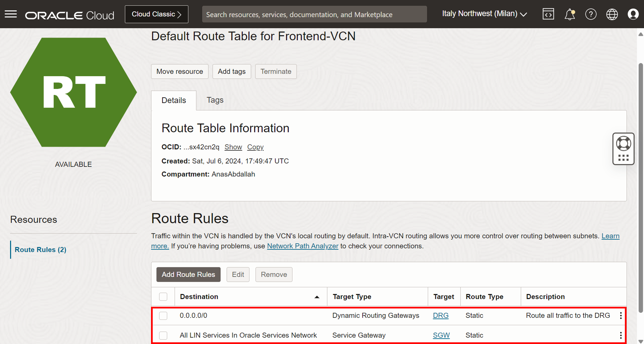Click the Service Gateway cell
The height and width of the screenshot is (344, 644).
point(359,335)
